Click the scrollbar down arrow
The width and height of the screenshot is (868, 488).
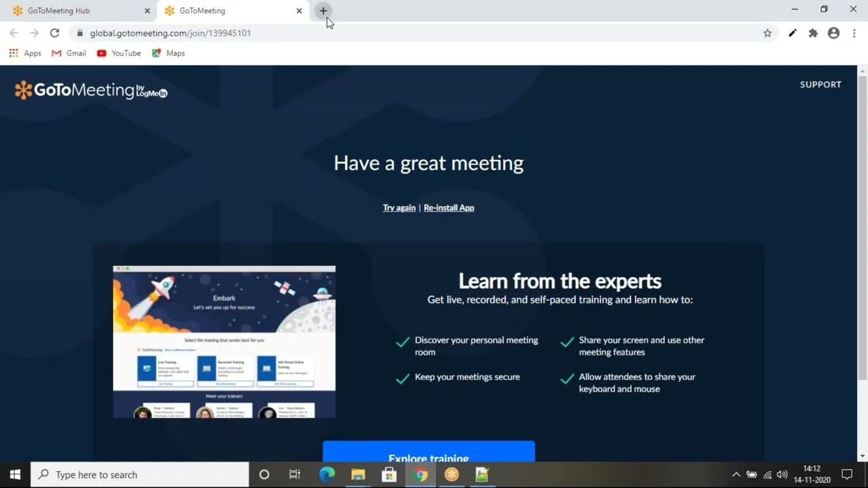863,457
